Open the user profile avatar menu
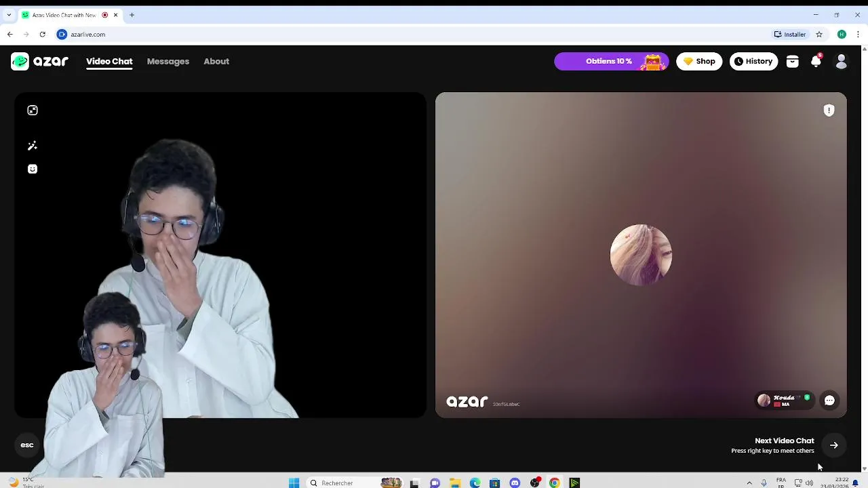Screen dimensions: 868x488 tap(842, 62)
